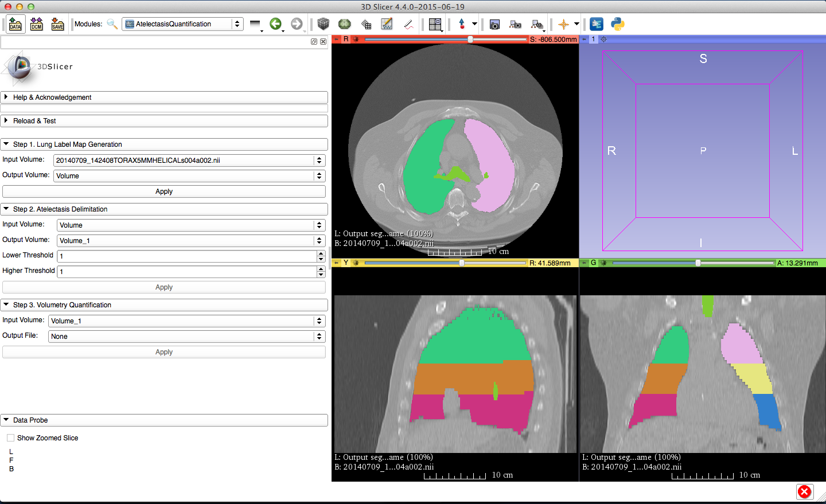Click the Lower Threshold input field
This screenshot has height=504, width=826.
pos(187,256)
